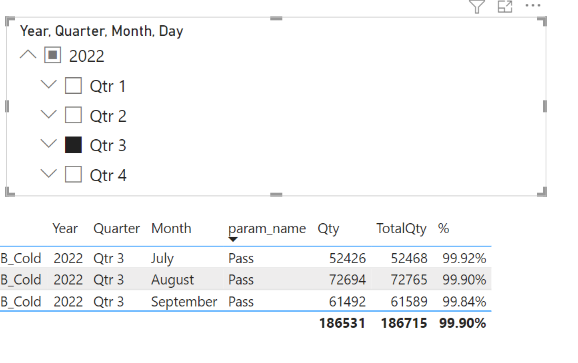Select Qty value 72694
Viewport: 578px width, 363px height.
(347, 280)
